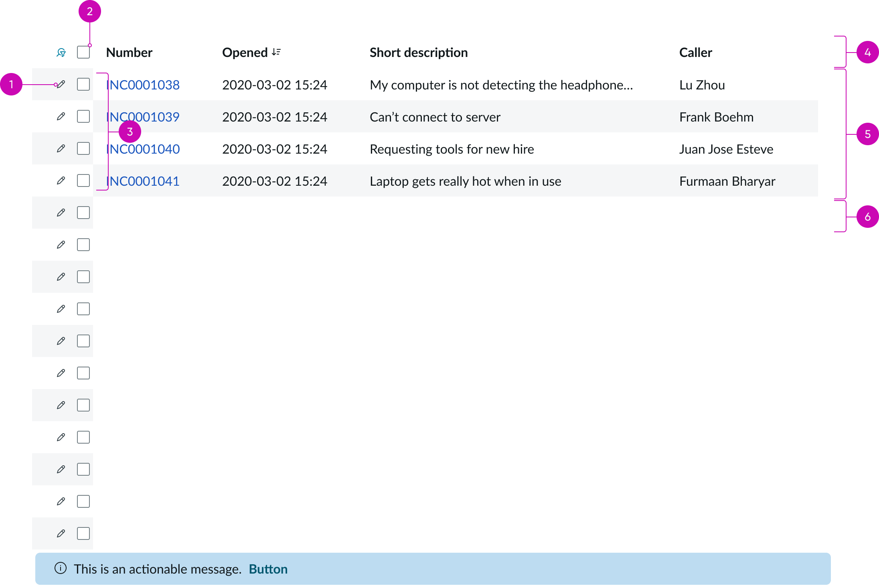The height and width of the screenshot is (588, 879).
Task: Open the edit pencil for INC0001039
Action: tap(61, 116)
